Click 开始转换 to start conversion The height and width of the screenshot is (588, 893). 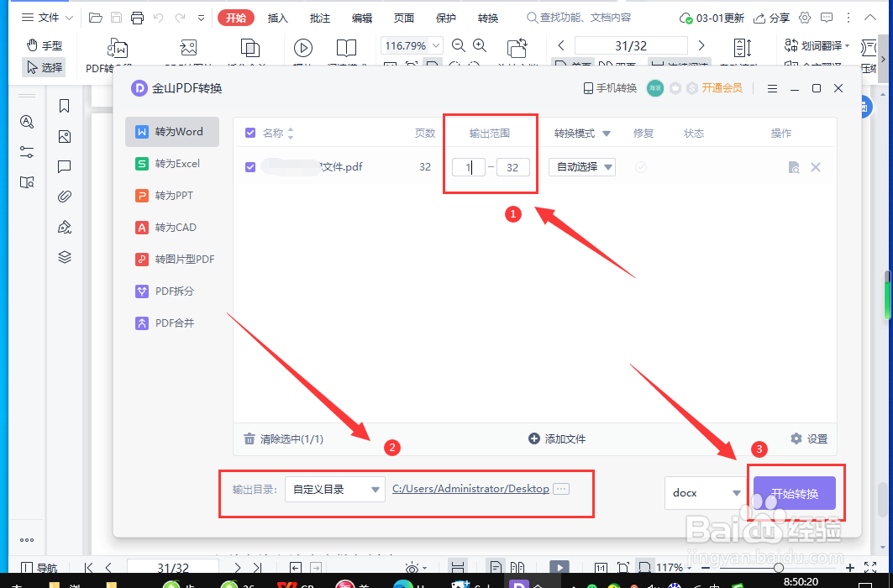[795, 493]
